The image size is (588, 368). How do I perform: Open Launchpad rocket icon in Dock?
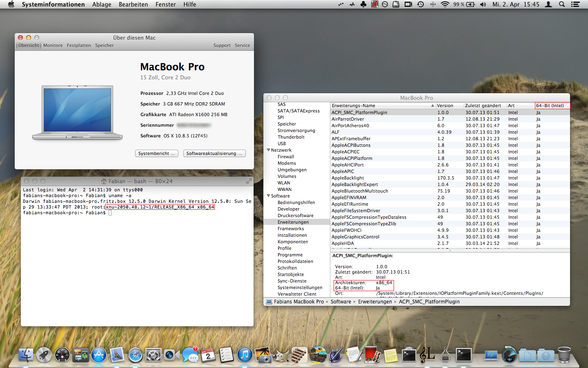[x=44, y=355]
